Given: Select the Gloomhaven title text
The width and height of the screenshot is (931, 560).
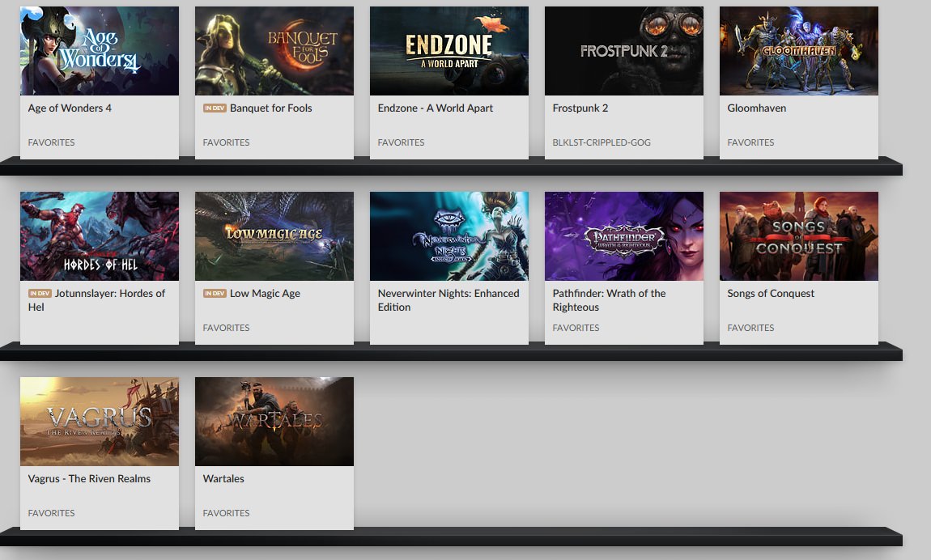Looking at the screenshot, I should (x=756, y=108).
